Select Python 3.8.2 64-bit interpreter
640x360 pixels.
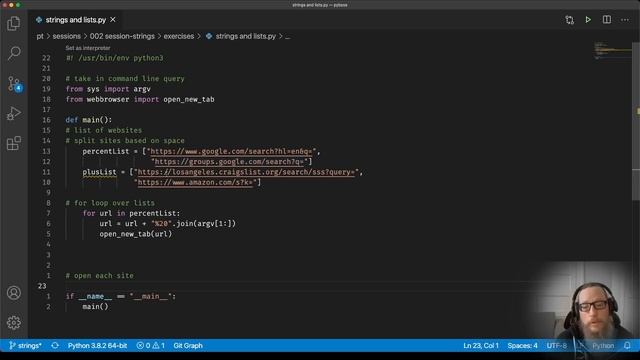point(97,345)
